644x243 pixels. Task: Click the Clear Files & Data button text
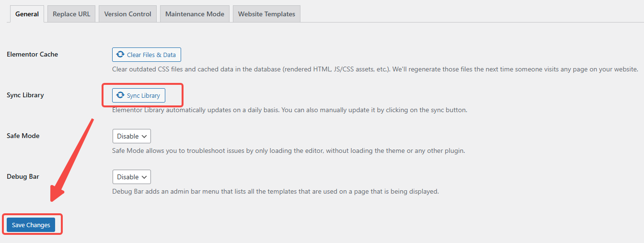pos(151,55)
